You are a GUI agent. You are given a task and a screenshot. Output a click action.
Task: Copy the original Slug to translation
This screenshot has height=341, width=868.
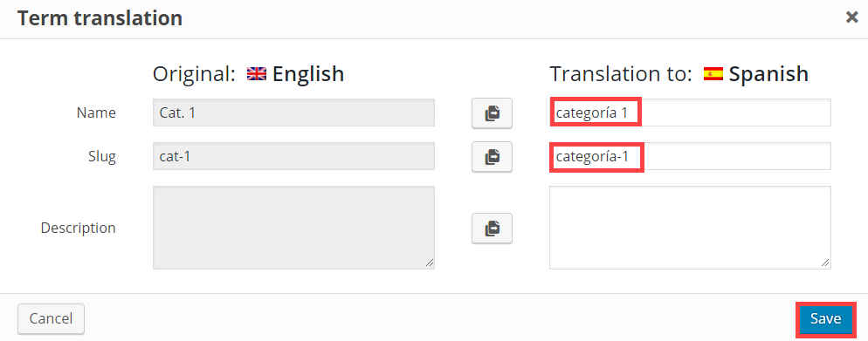pyautogui.click(x=492, y=157)
